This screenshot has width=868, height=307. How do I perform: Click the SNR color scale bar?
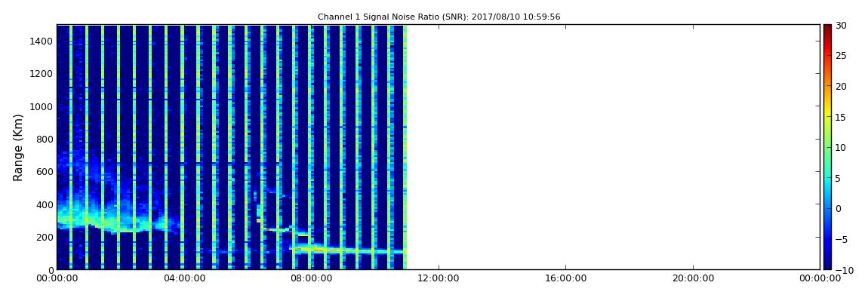coord(827,147)
